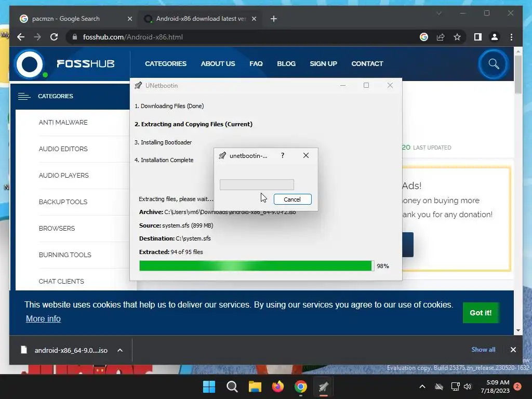Screen dimensions: 532x399
Task: Open Chrome tab search chevron
Action: [x=438, y=13]
